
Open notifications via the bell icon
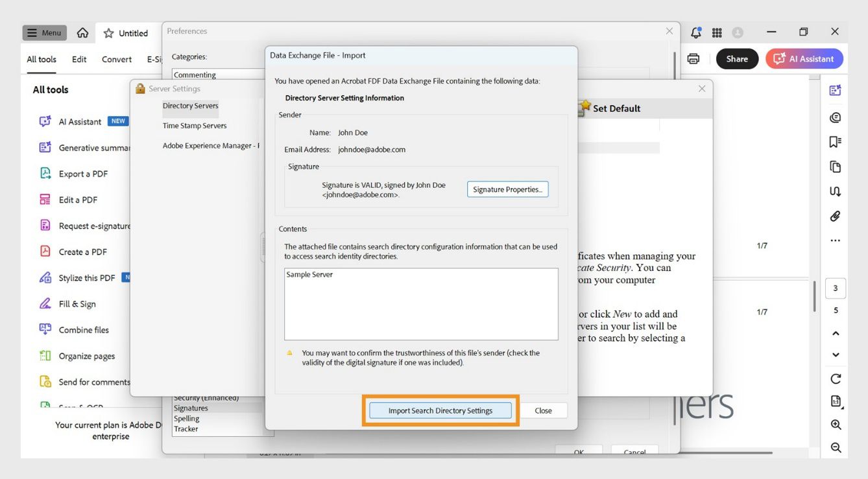point(695,32)
